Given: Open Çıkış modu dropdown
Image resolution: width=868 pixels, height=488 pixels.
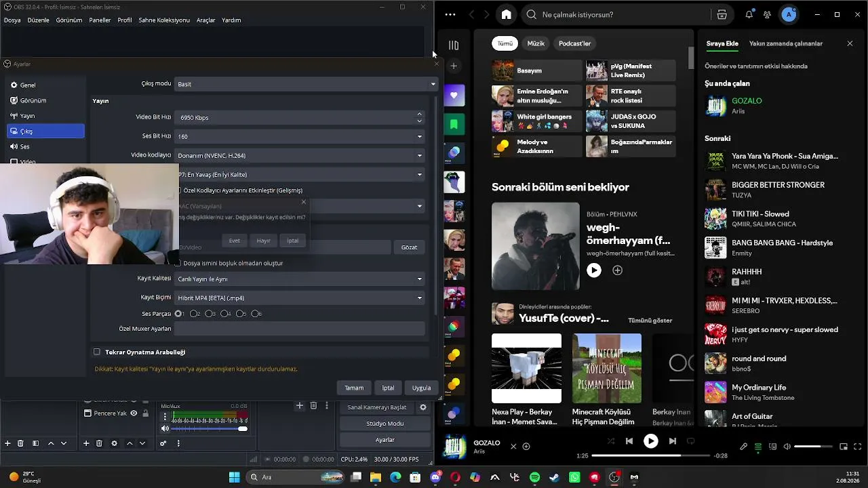Looking at the screenshot, I should (306, 84).
